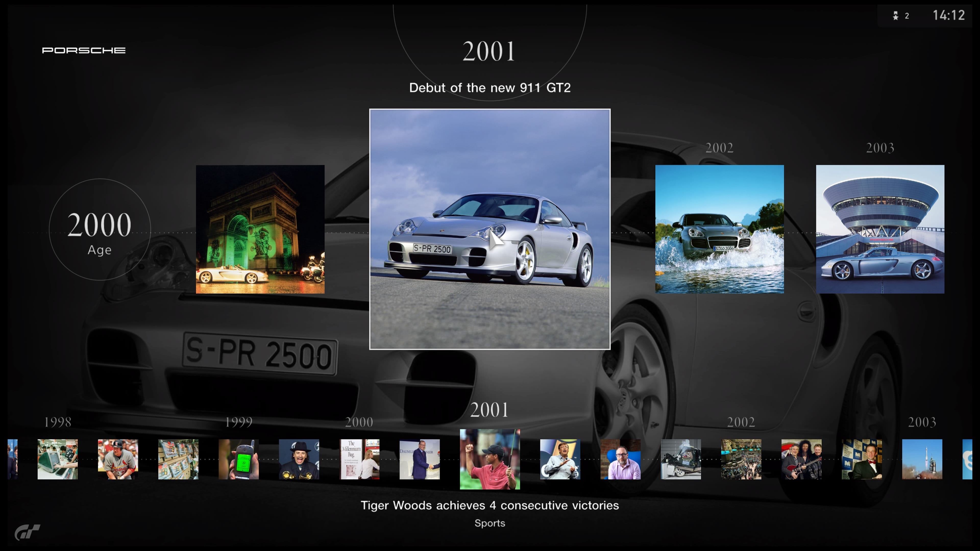Select the highlighted 2001 world timeline marker
Viewport: 980px width, 551px height.
coord(489,410)
